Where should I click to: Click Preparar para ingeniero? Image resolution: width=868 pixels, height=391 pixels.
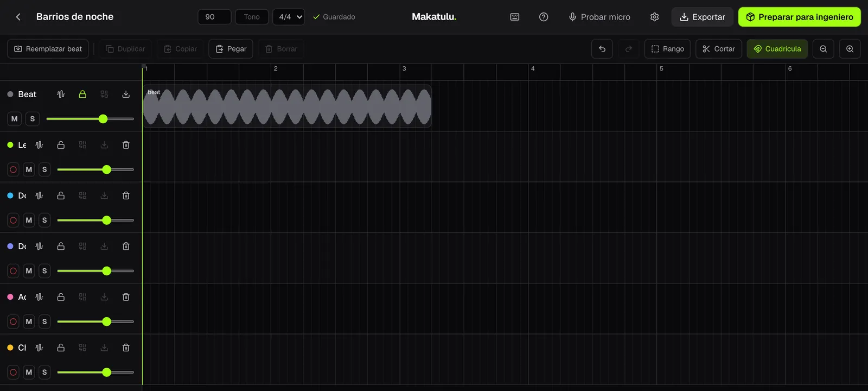click(x=800, y=17)
